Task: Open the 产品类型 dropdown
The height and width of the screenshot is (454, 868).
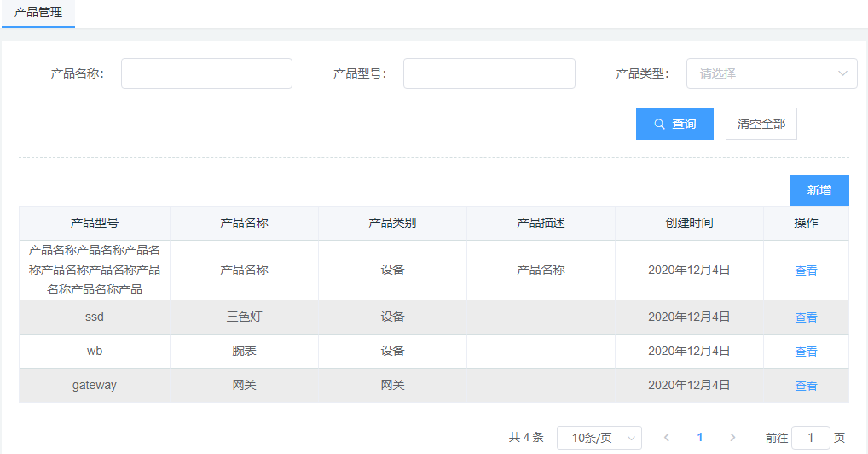Action: click(x=772, y=73)
